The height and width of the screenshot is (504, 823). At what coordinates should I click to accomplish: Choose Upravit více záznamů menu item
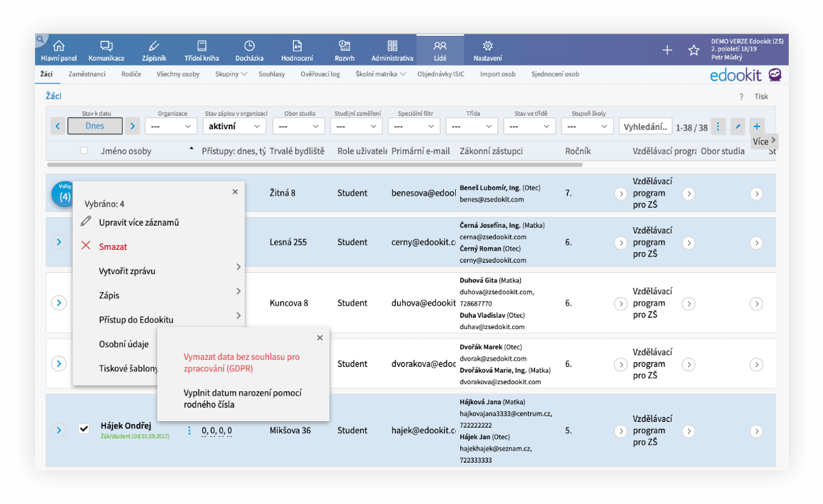pyautogui.click(x=139, y=222)
